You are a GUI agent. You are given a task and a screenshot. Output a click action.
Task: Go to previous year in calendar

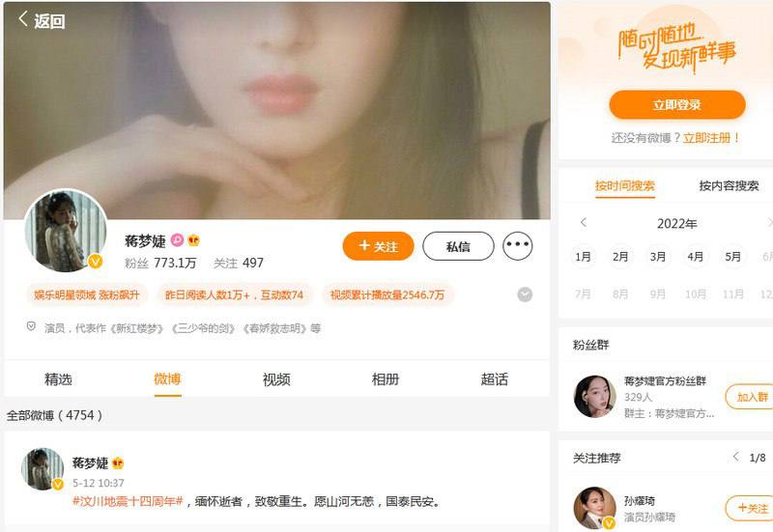pyautogui.click(x=584, y=223)
